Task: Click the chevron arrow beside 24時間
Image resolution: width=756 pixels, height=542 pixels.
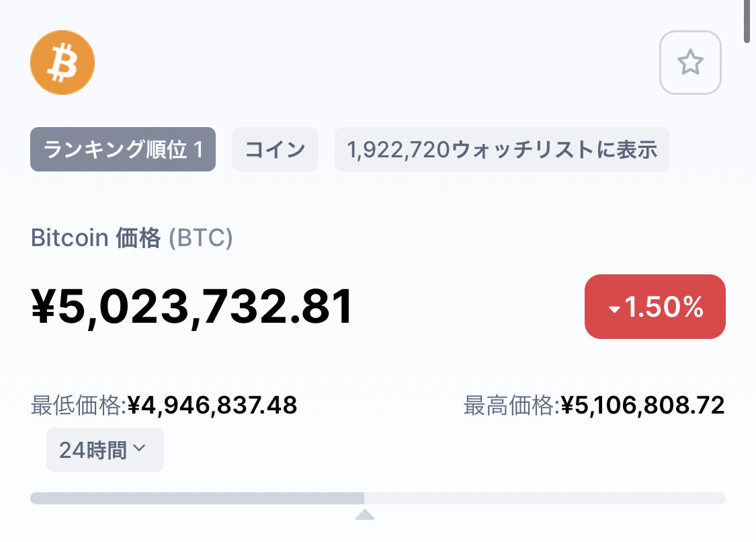Action: click(x=140, y=449)
